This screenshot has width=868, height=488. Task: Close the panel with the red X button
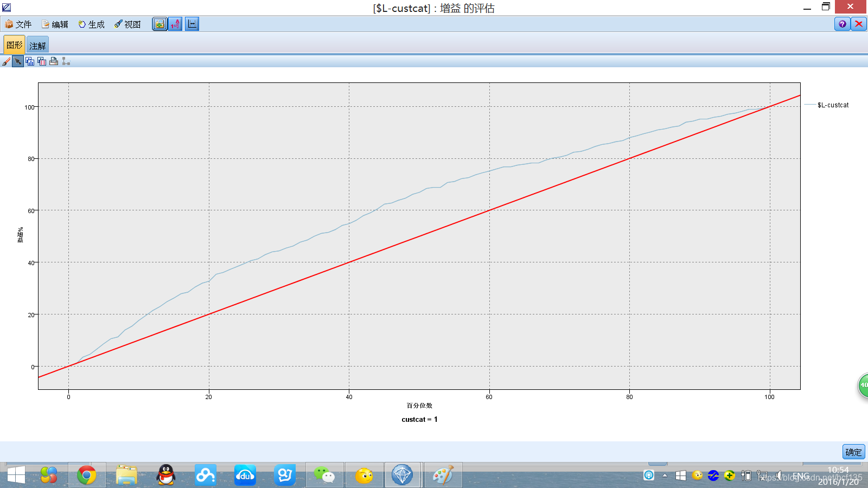(x=859, y=24)
